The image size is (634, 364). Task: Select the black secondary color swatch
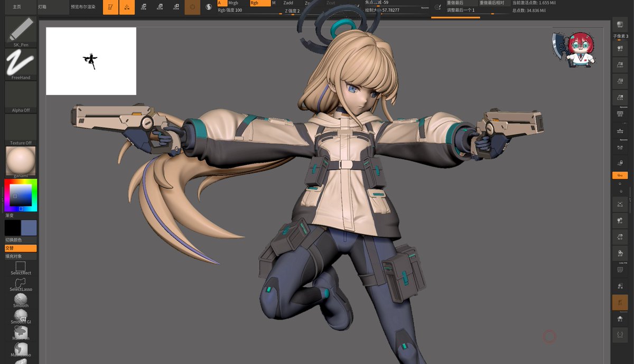point(12,228)
